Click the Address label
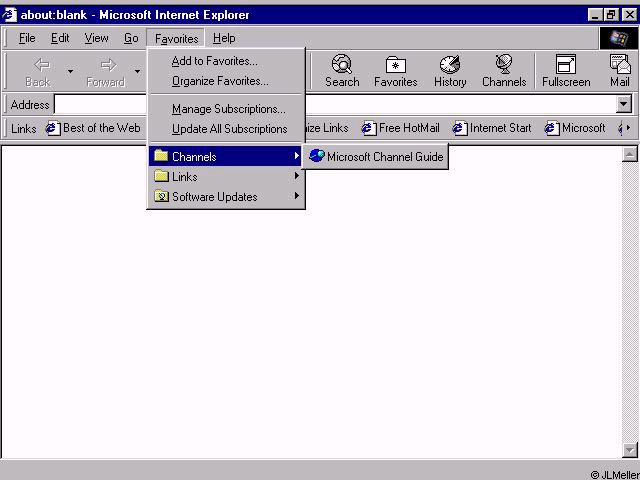Image resolution: width=640 pixels, height=480 pixels. coord(30,105)
